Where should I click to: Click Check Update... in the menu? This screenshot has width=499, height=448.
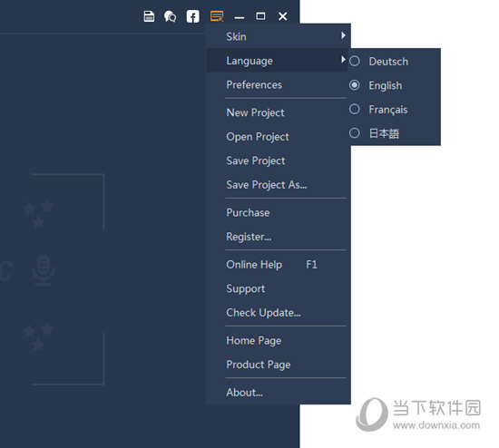pyautogui.click(x=279, y=313)
